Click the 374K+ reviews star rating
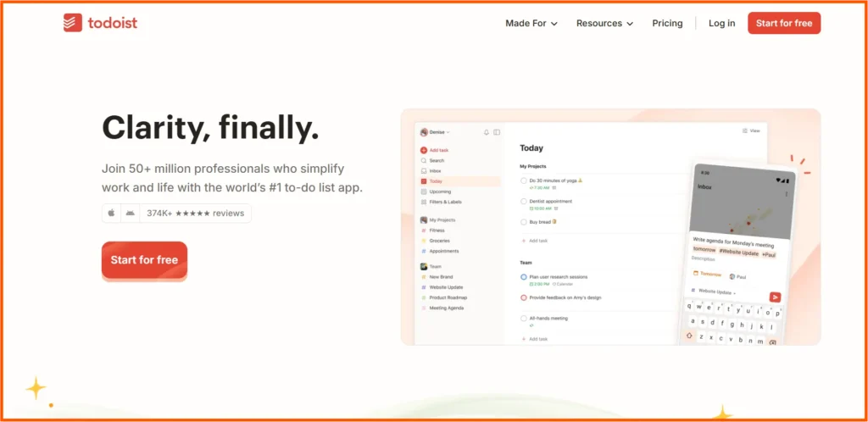 pos(195,213)
